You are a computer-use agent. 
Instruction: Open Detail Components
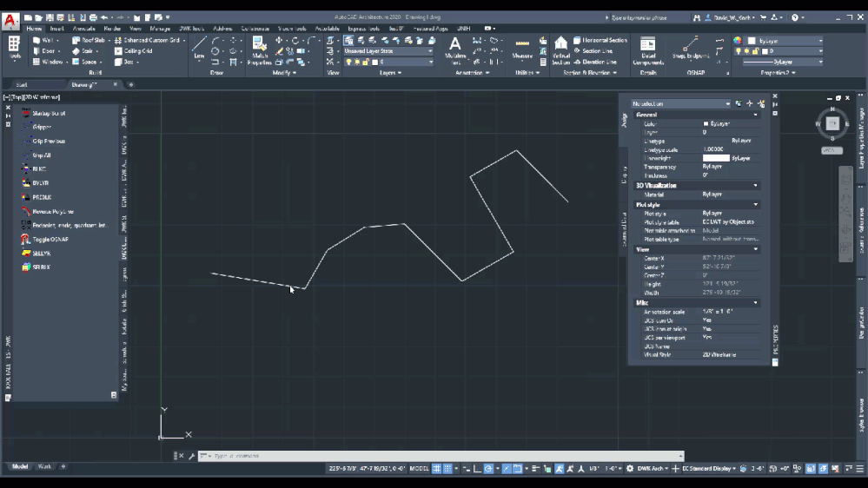[647, 50]
